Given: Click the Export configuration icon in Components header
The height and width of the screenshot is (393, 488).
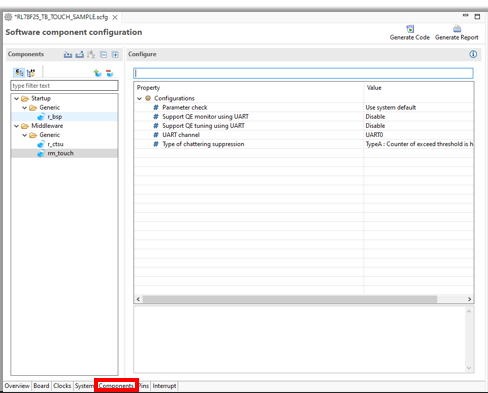Looking at the screenshot, I should 80,54.
